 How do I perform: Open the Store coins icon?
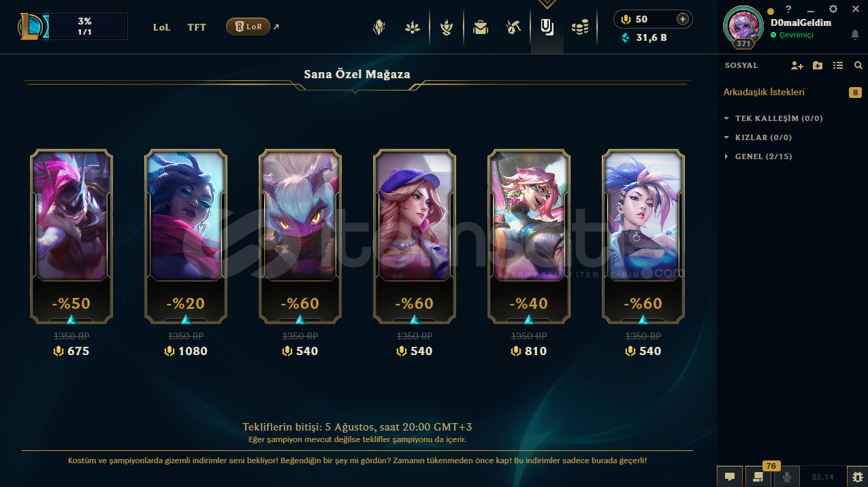580,27
